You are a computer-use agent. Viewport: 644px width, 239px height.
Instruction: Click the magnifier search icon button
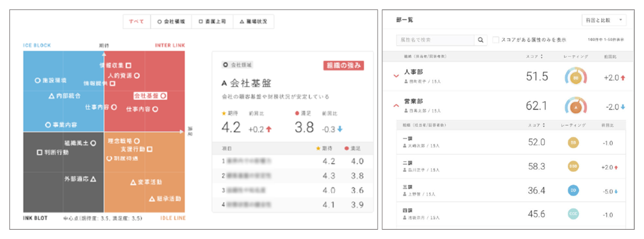(480, 40)
